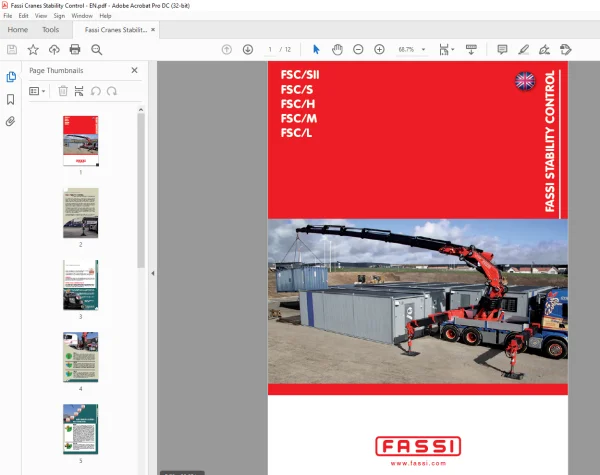
Task: Open the find text magnifier tool
Action: coord(96,49)
